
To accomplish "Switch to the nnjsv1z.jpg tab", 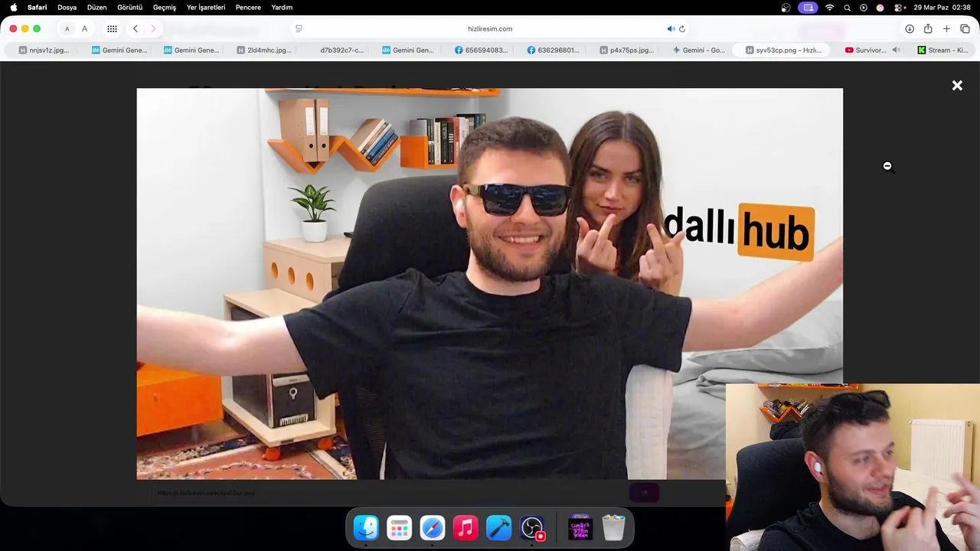I will click(44, 51).
